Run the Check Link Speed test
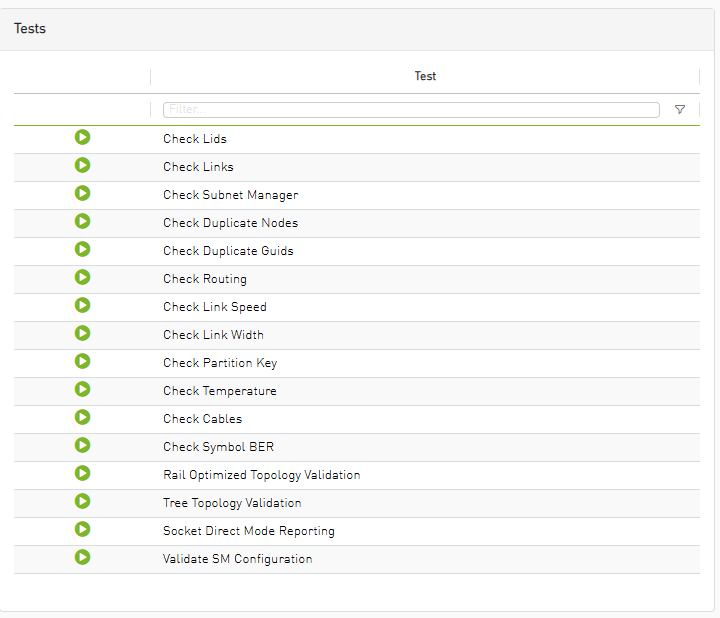Screen dimensions: 720x618 coord(83,306)
